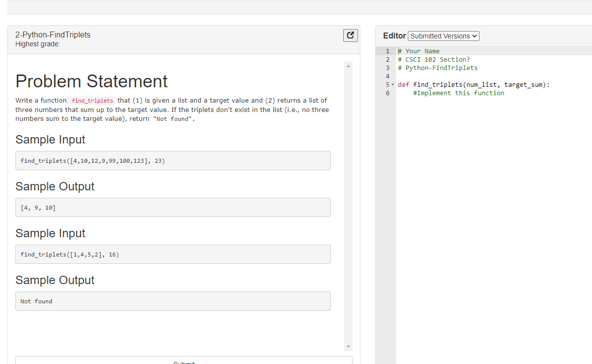Click the scroll-up arrow on the problem panel
The width and height of the screenshot is (592, 364).
[348, 65]
